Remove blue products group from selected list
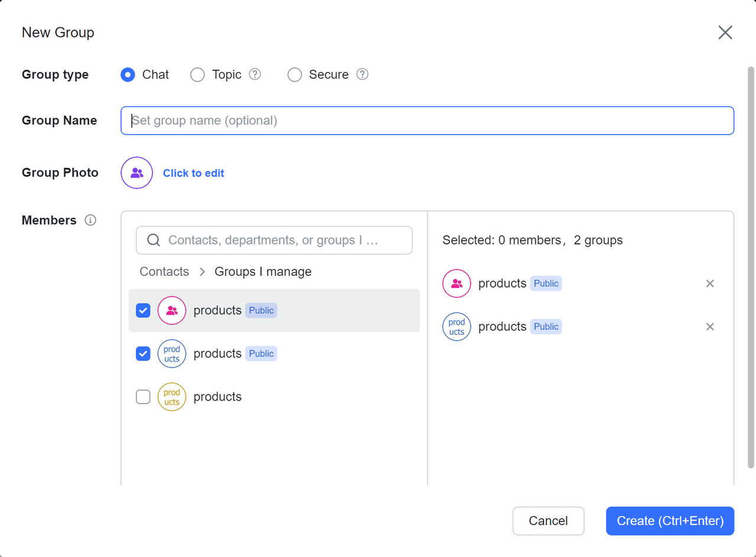 click(x=710, y=327)
